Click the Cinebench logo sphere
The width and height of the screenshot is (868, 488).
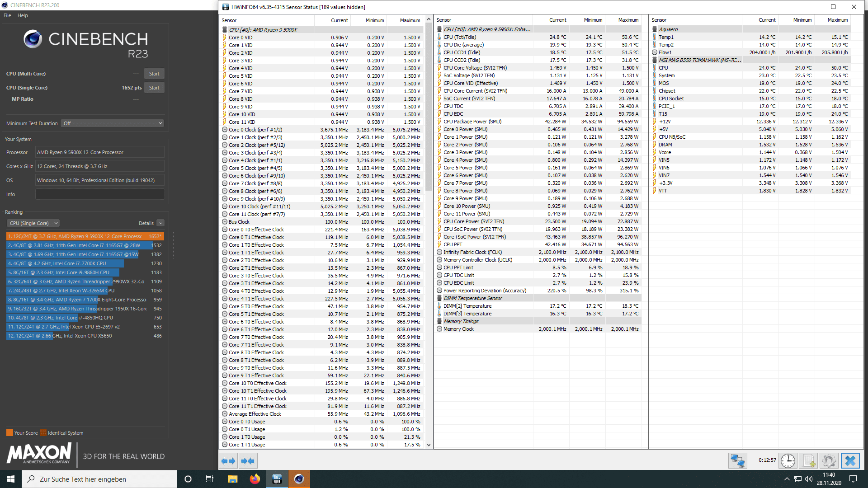point(33,39)
